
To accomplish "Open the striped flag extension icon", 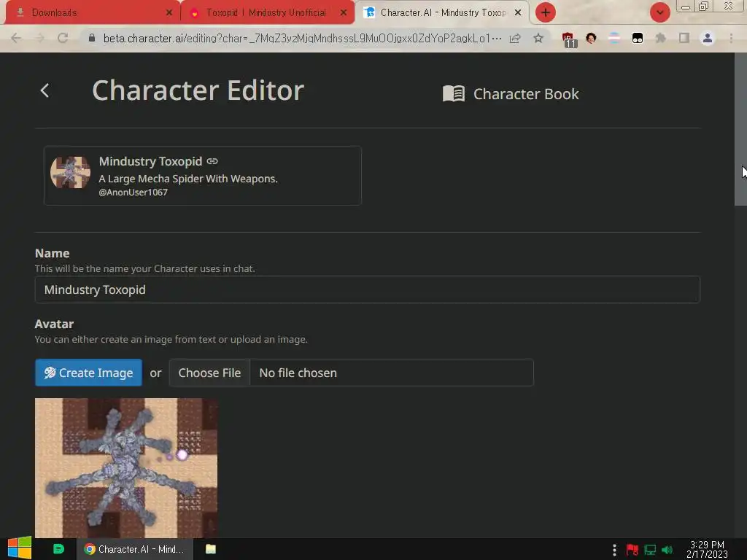I will [614, 38].
